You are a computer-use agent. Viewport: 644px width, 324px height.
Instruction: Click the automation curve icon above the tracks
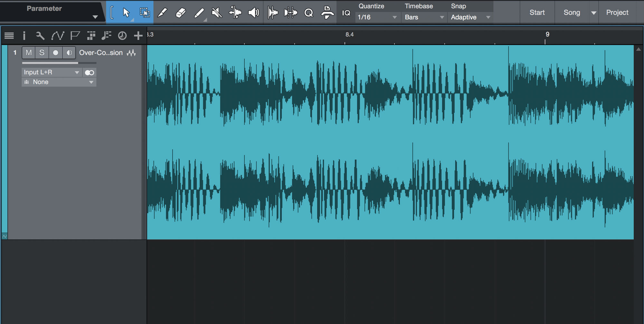[59, 36]
